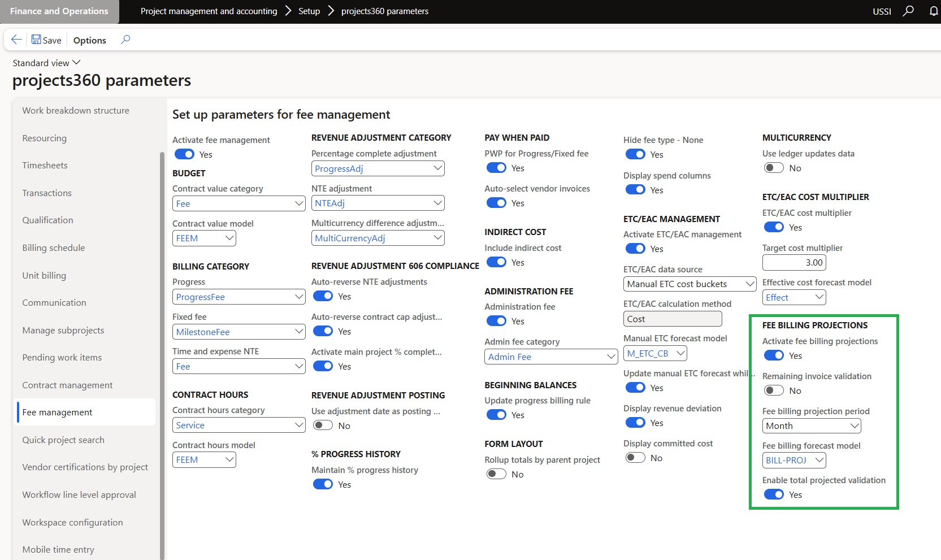Click the Target cost multiplier field
Image resolution: width=941 pixels, height=560 pixels.
[x=794, y=262]
